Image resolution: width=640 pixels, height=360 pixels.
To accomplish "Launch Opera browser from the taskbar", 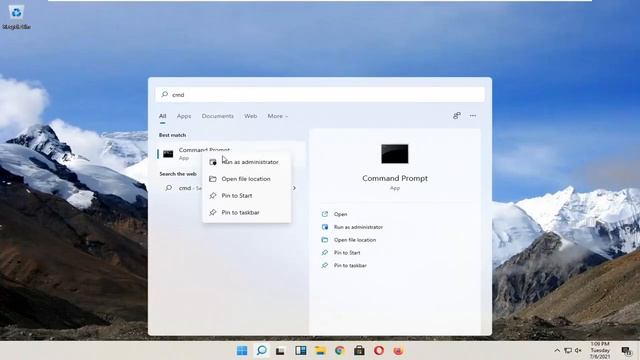I will [379, 351].
